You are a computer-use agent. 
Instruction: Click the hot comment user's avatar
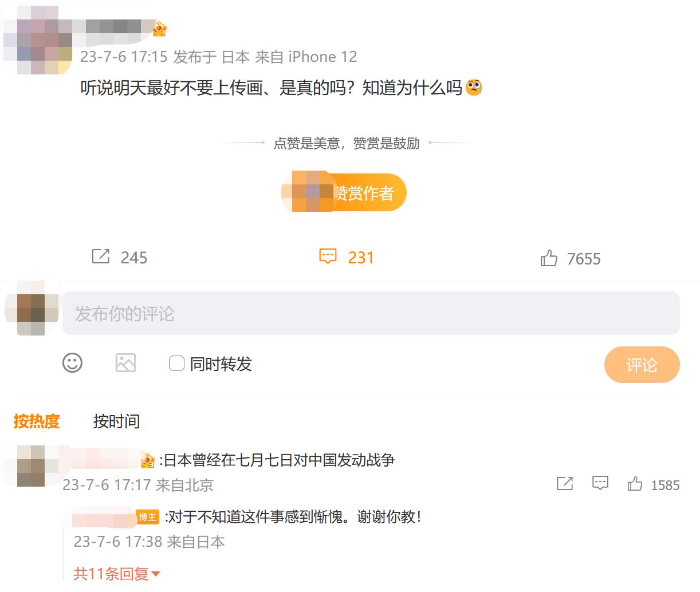[32, 467]
